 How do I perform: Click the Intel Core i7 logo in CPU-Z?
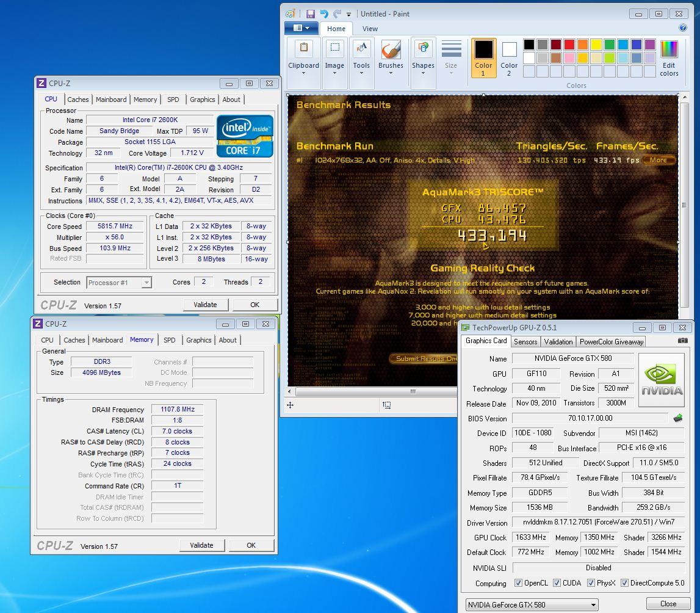[x=245, y=136]
